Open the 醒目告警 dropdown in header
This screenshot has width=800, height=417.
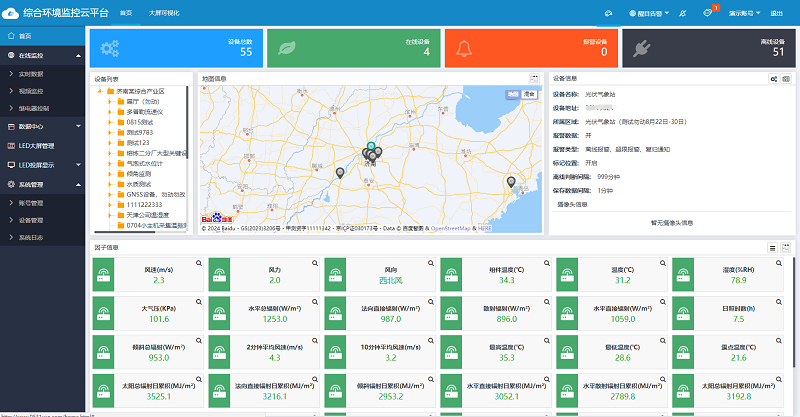pos(649,13)
